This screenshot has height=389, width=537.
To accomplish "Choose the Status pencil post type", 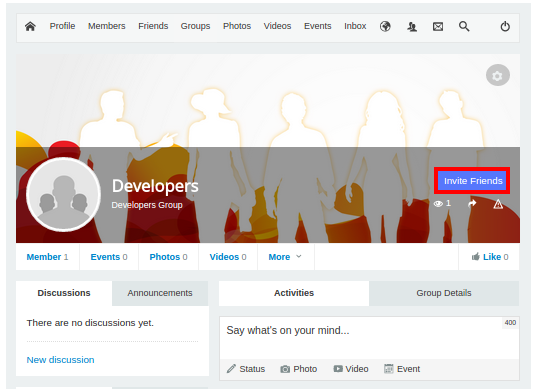I will click(246, 369).
